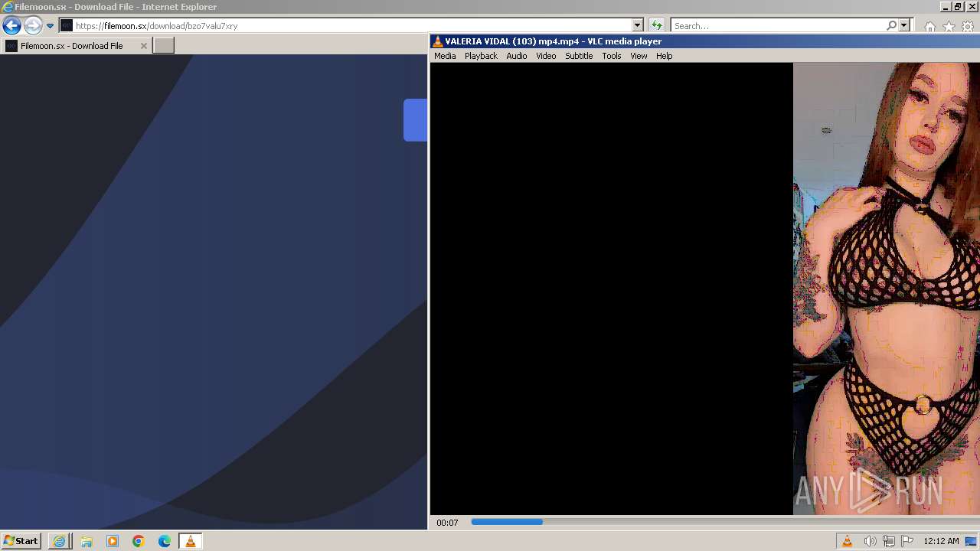Click the VLC system tray icon
The width and height of the screenshot is (980, 551).
click(848, 541)
